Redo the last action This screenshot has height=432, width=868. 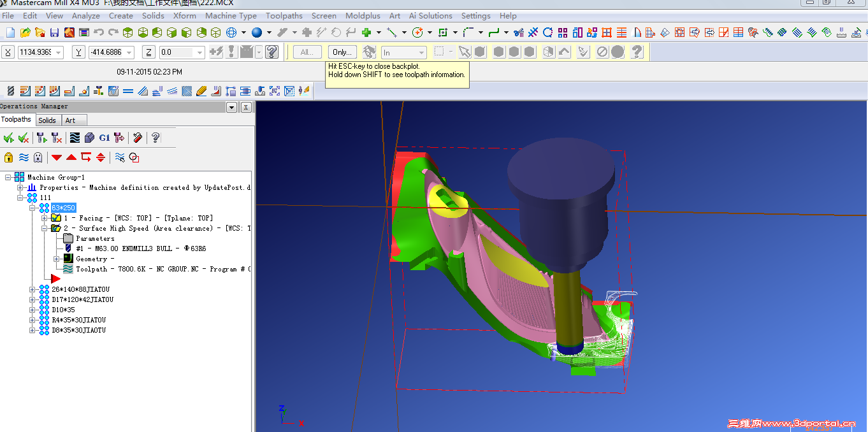tap(113, 32)
